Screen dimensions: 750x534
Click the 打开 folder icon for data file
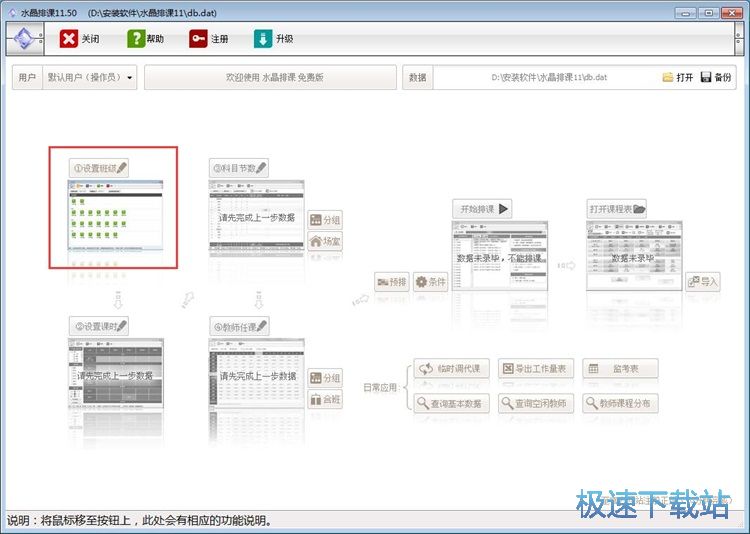668,77
